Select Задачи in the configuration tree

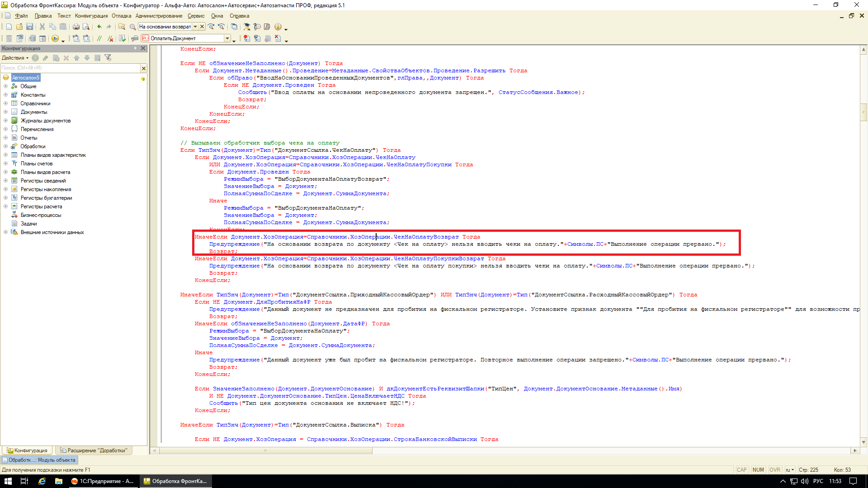[x=28, y=224]
